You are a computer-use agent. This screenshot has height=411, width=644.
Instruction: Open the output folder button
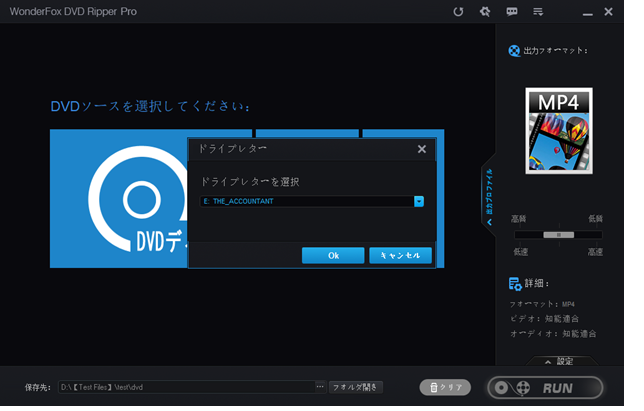pos(356,386)
